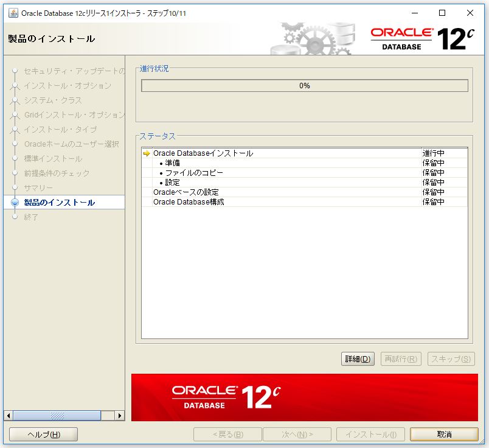Minimize the installer window
Screen dimensions: 489x448
coord(415,13)
